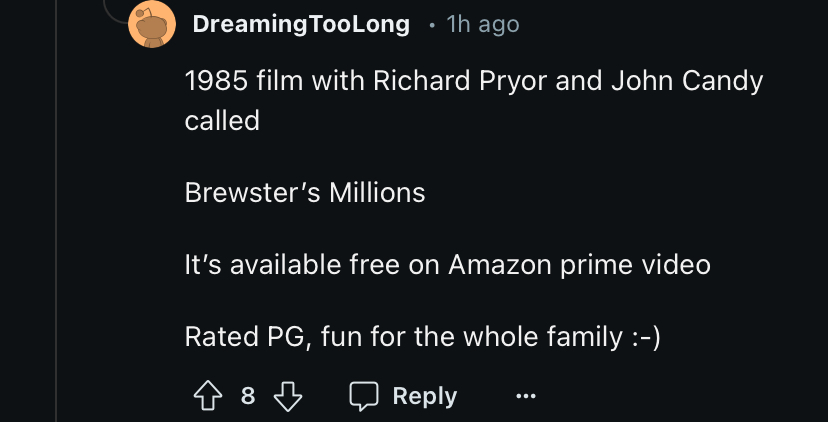Click the Reply text label
The height and width of the screenshot is (422, 828).
424,396
